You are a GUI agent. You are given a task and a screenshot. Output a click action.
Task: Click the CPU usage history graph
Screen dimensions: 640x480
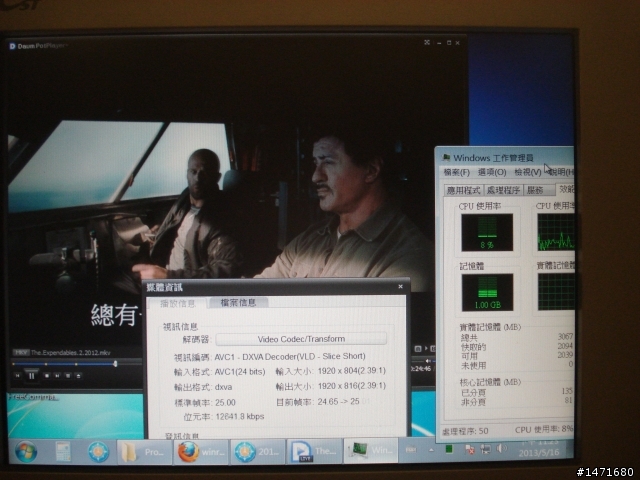pyautogui.click(x=556, y=232)
